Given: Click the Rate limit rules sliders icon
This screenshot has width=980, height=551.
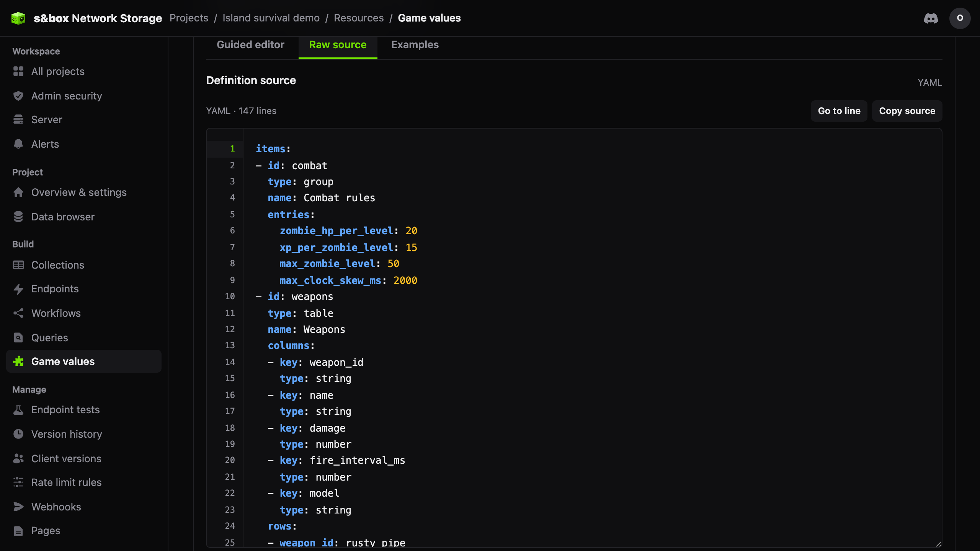Looking at the screenshot, I should pos(18,482).
